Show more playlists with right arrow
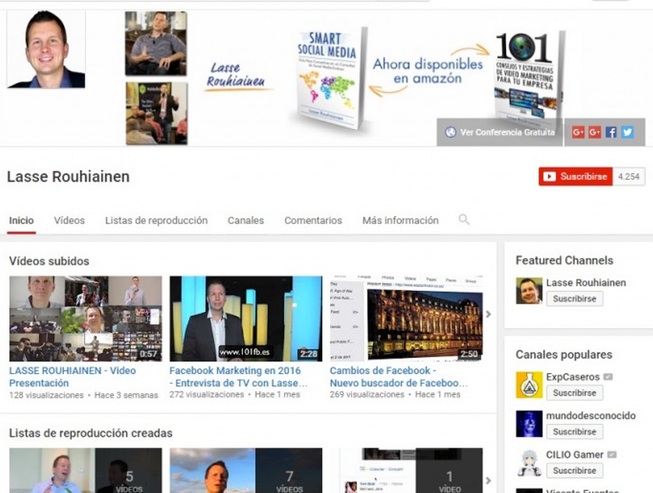653x493 pixels. coord(489,481)
